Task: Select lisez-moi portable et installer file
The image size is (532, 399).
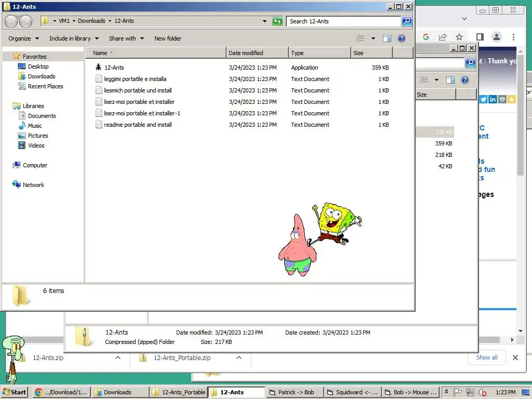Action: [x=139, y=102]
